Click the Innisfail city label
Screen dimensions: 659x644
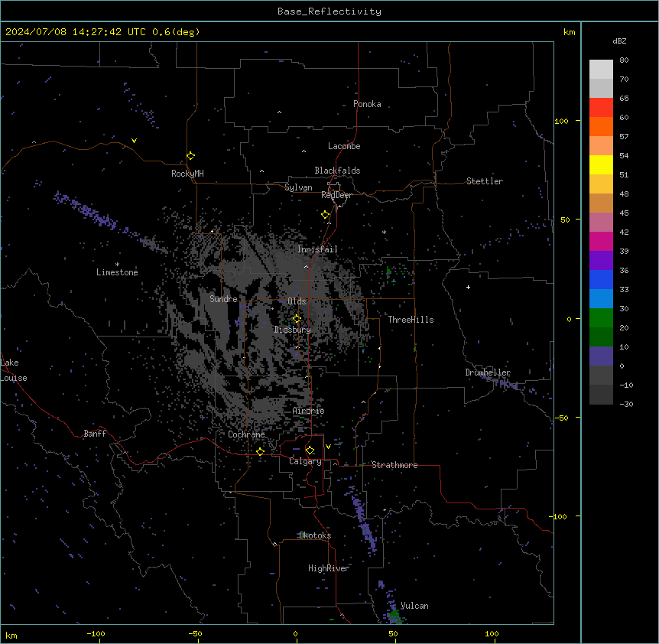click(317, 249)
